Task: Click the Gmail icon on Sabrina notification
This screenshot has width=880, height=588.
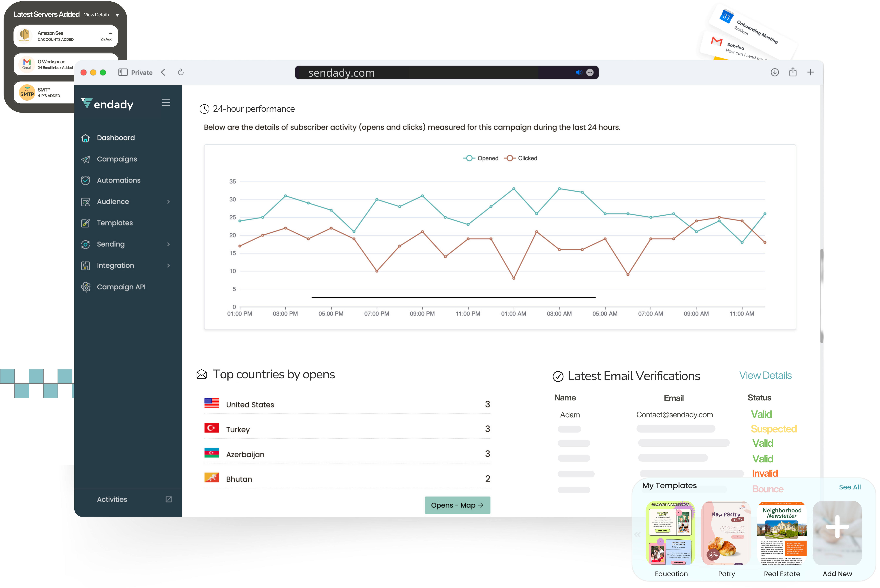Action: (717, 41)
